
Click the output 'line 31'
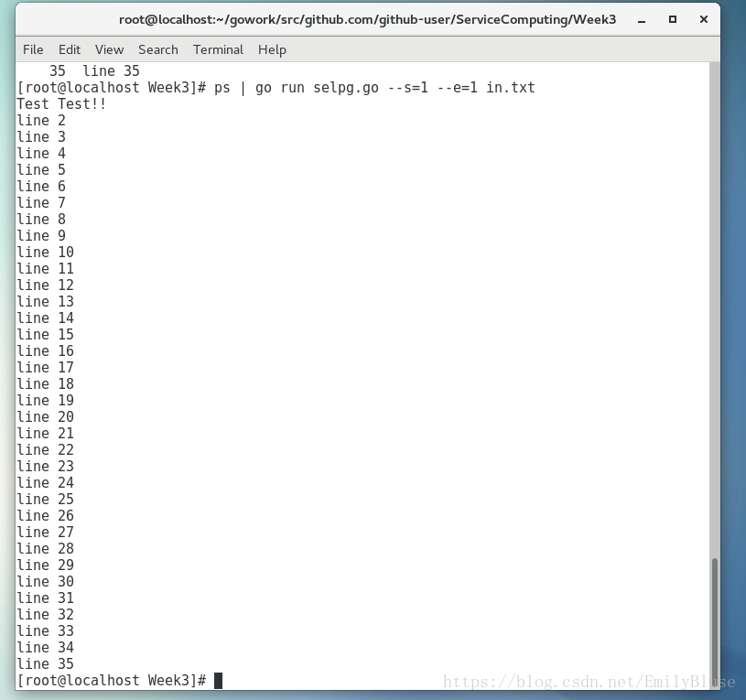tap(45, 598)
